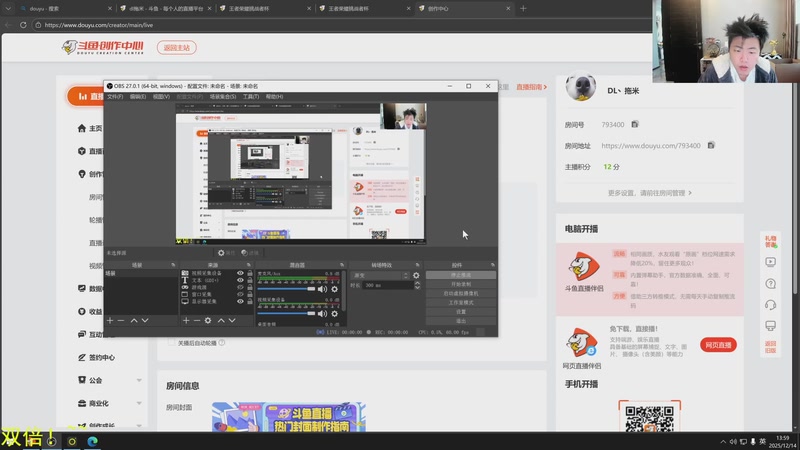Open video play icon in right sidebar
The image size is (800, 450).
point(770,262)
